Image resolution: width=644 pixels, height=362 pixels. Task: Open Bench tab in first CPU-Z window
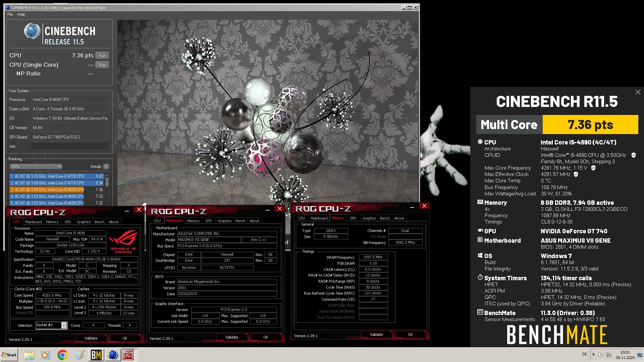click(100, 222)
